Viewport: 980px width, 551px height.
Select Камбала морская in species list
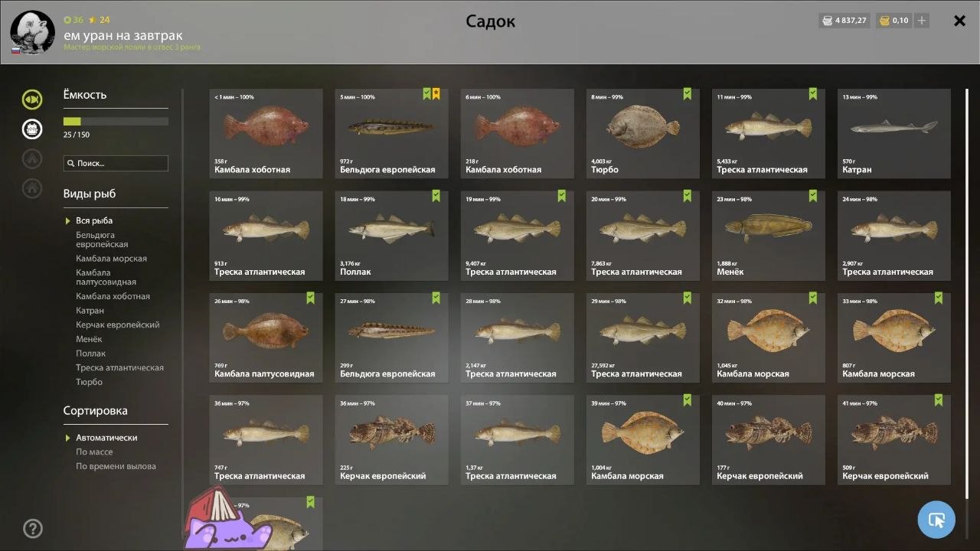coord(111,259)
